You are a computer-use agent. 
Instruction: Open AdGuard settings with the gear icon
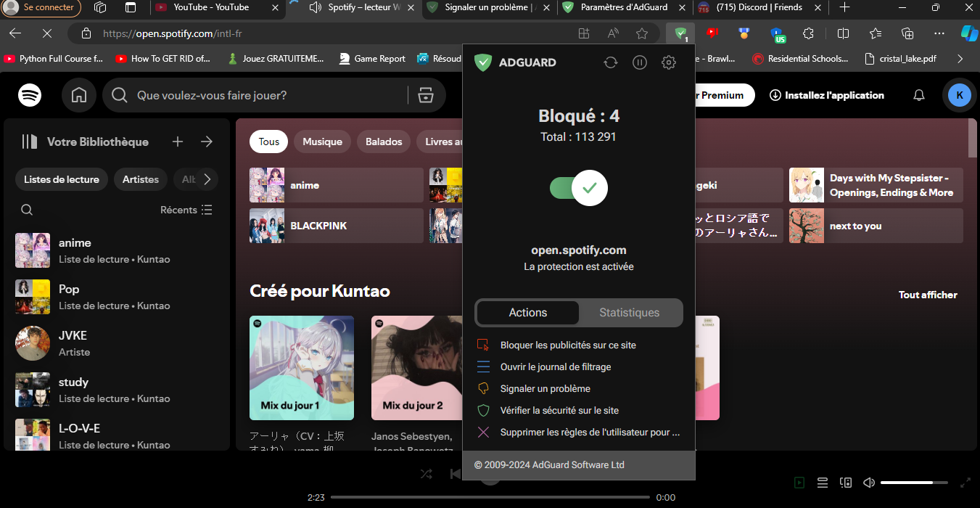(x=668, y=62)
